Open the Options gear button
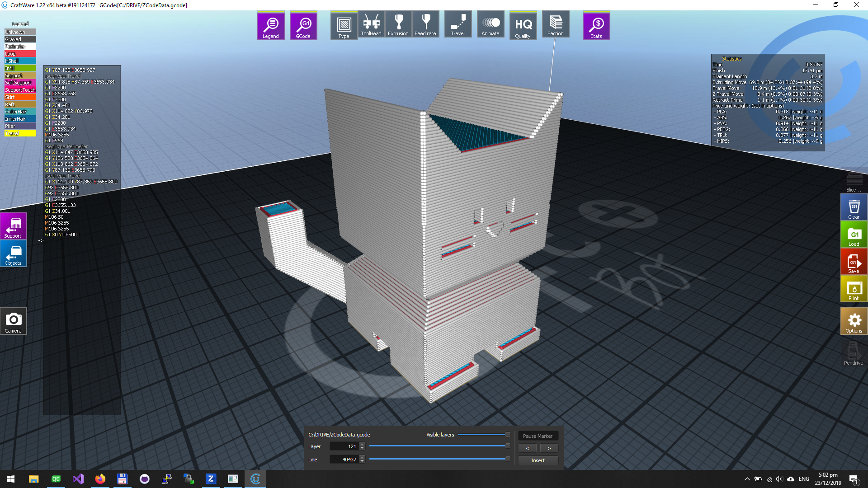 854,321
